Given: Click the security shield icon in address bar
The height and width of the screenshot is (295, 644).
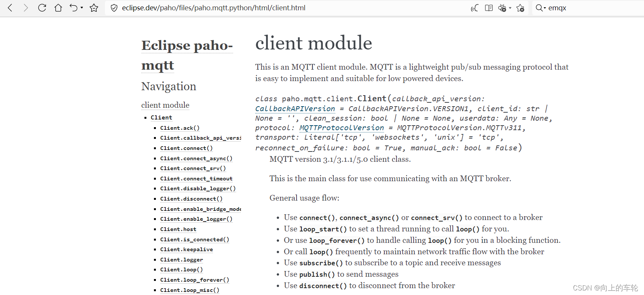Looking at the screenshot, I should pyautogui.click(x=114, y=8).
